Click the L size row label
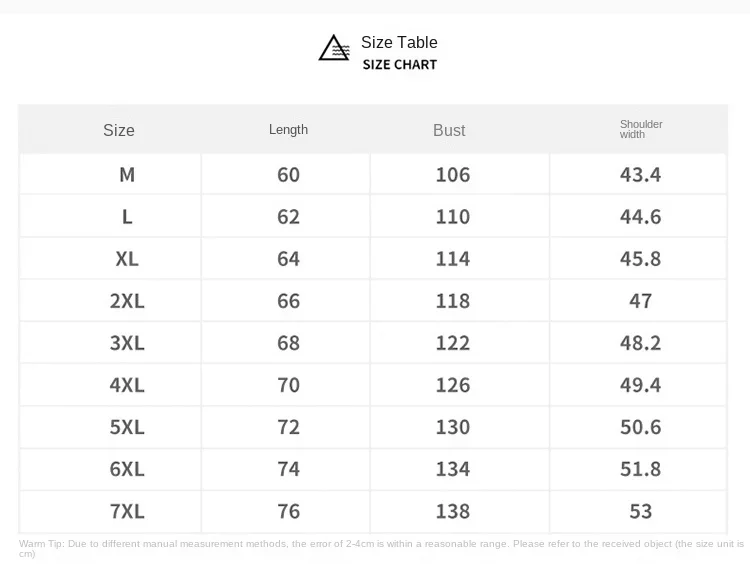Image resolution: width=750 pixels, height=570 pixels. pyautogui.click(x=127, y=217)
